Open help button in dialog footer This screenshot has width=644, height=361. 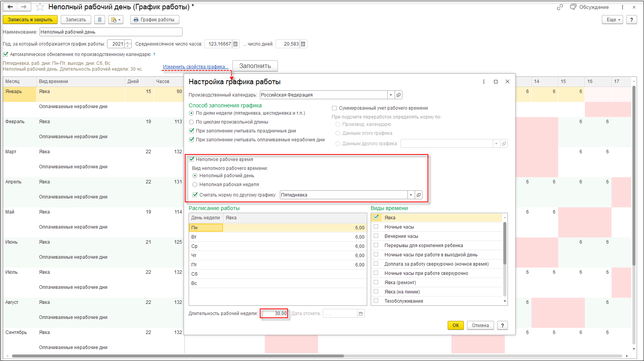503,325
